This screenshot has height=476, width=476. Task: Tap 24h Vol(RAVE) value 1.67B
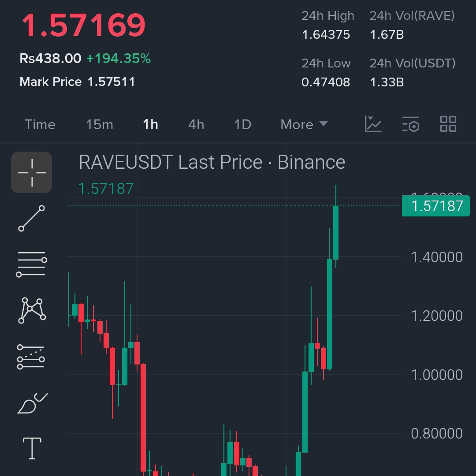click(x=387, y=35)
